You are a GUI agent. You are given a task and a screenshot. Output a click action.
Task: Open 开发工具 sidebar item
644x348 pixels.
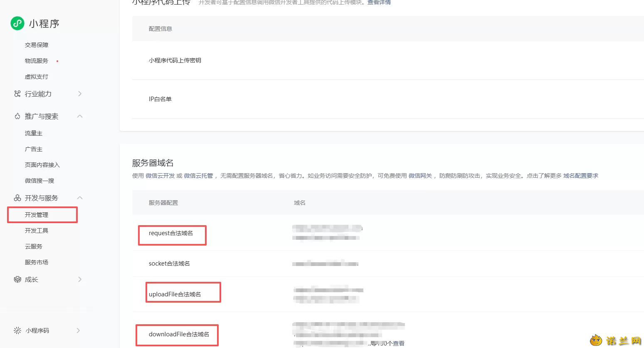37,231
